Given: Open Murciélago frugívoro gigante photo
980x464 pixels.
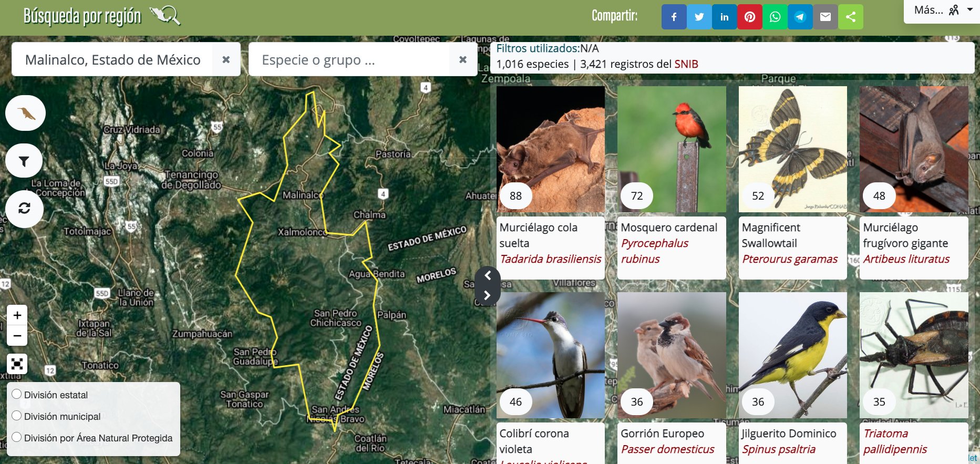Looking at the screenshot, I should [914, 149].
